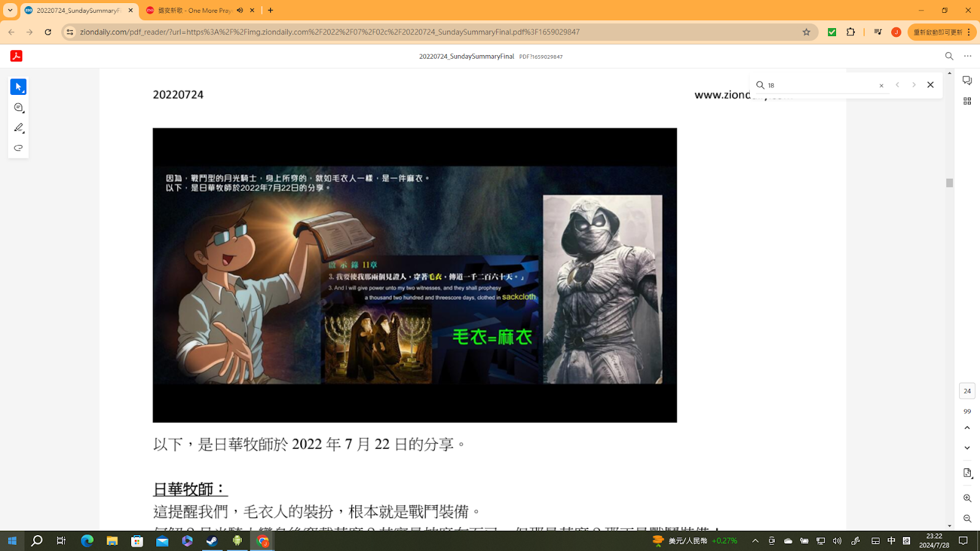Choose the highlight pen tool

18,128
